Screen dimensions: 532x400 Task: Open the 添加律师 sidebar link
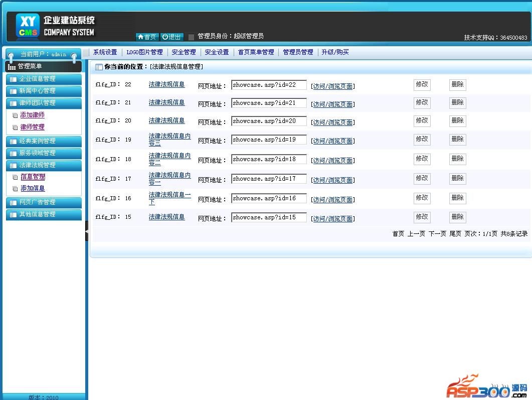[x=32, y=115]
